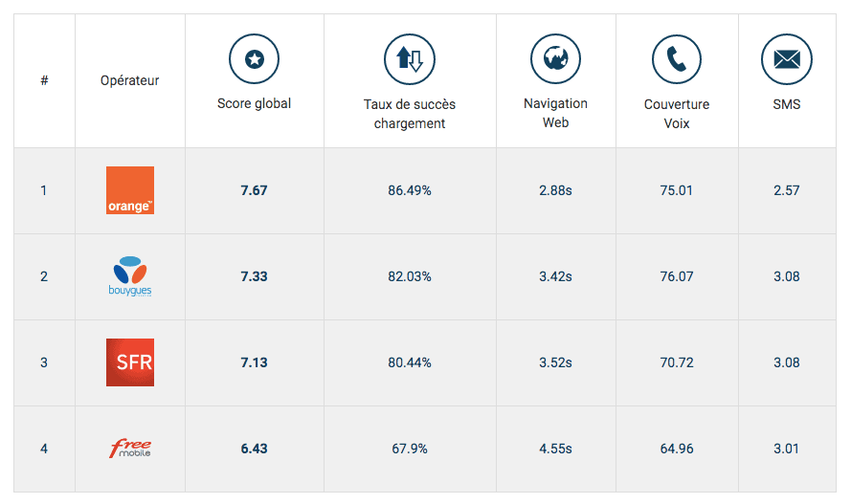Click the Opérateur column header

pos(130,80)
